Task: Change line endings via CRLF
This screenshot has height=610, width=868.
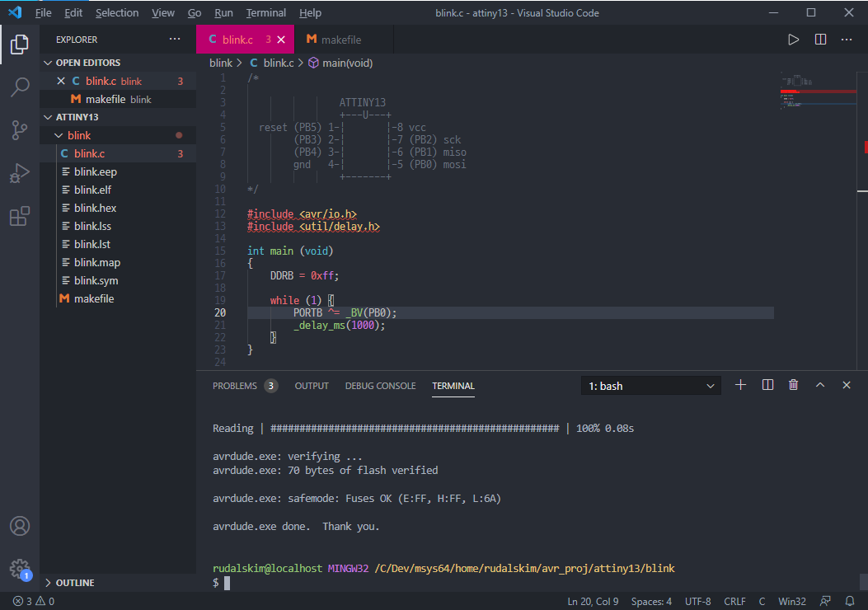Action: pyautogui.click(x=734, y=601)
